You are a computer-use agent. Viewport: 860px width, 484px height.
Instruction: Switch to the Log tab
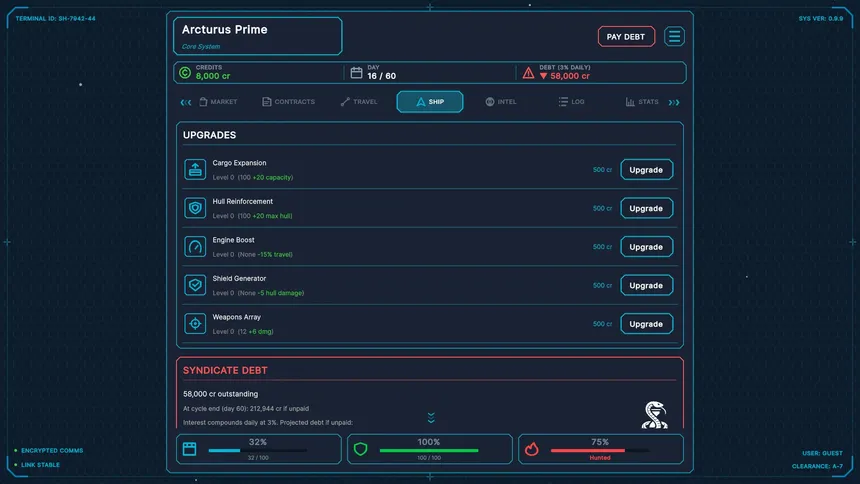571,102
